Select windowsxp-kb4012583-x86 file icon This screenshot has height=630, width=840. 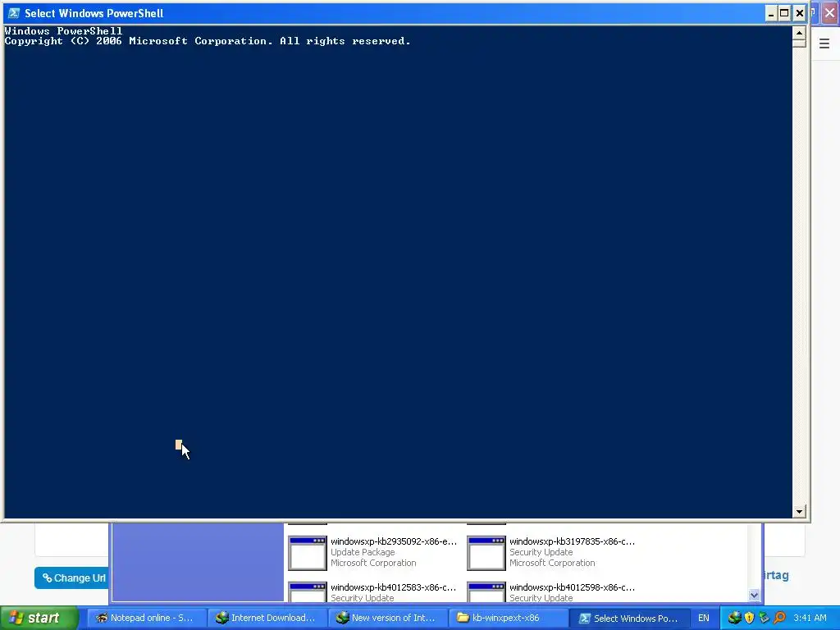coord(308,592)
